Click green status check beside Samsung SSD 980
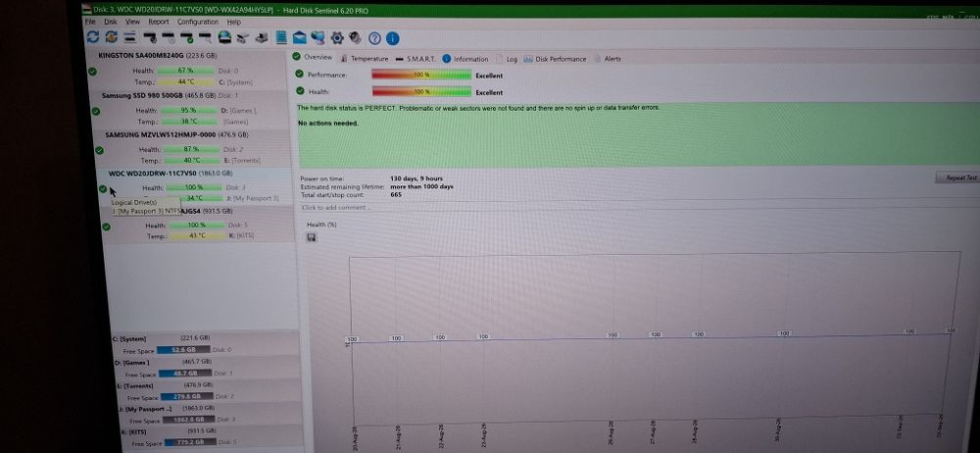980x453 pixels. click(96, 112)
